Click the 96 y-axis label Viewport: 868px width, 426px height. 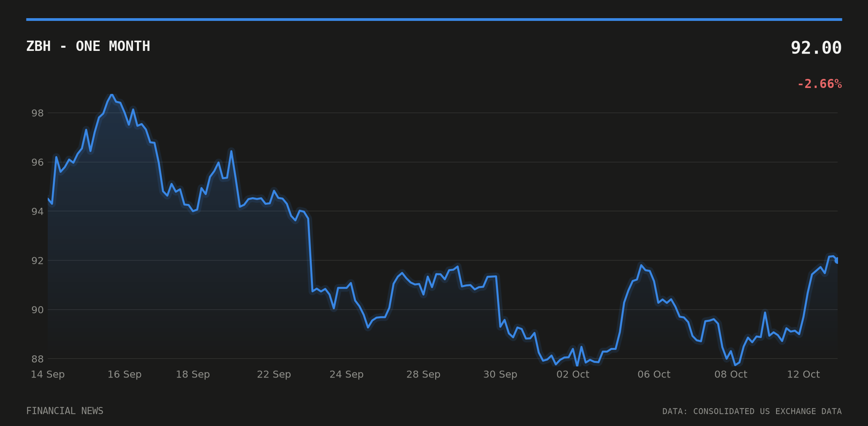click(x=37, y=163)
